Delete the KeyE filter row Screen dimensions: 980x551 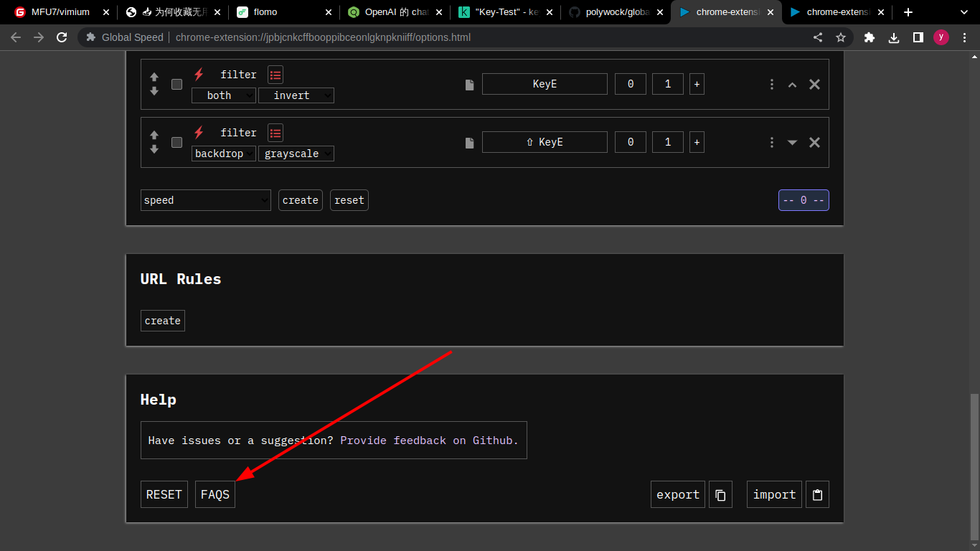814,84
